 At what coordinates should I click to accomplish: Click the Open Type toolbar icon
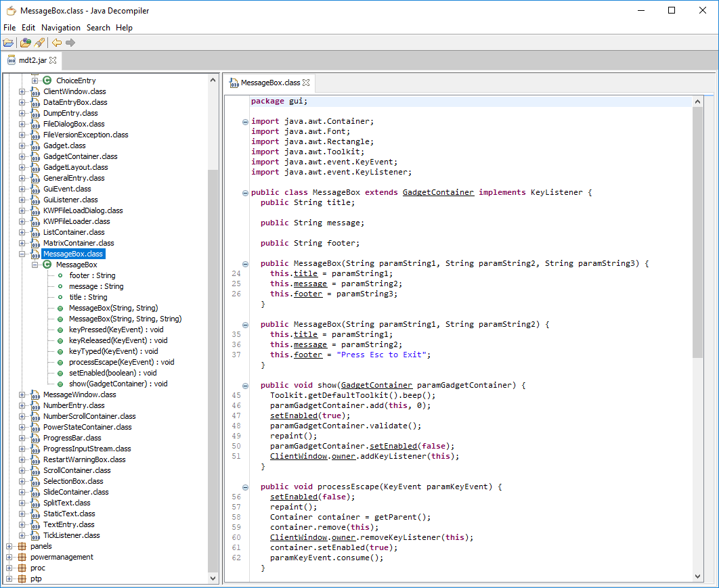tap(24, 42)
